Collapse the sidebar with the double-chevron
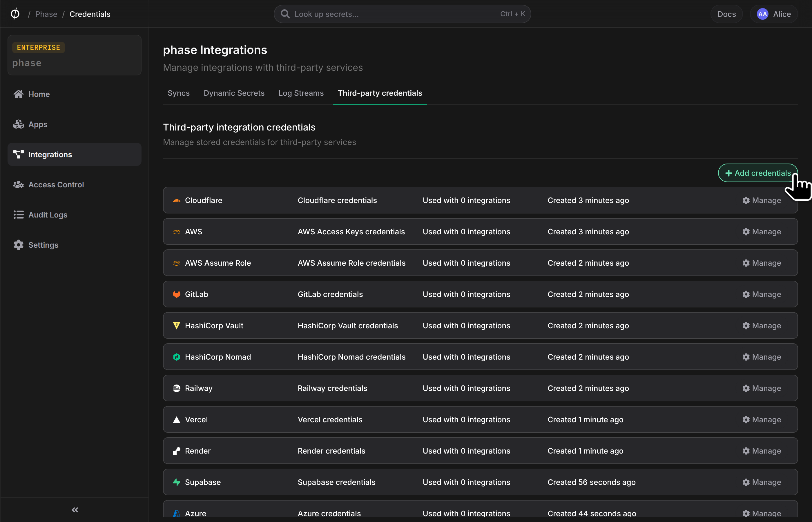The width and height of the screenshot is (812, 522). [x=75, y=510]
